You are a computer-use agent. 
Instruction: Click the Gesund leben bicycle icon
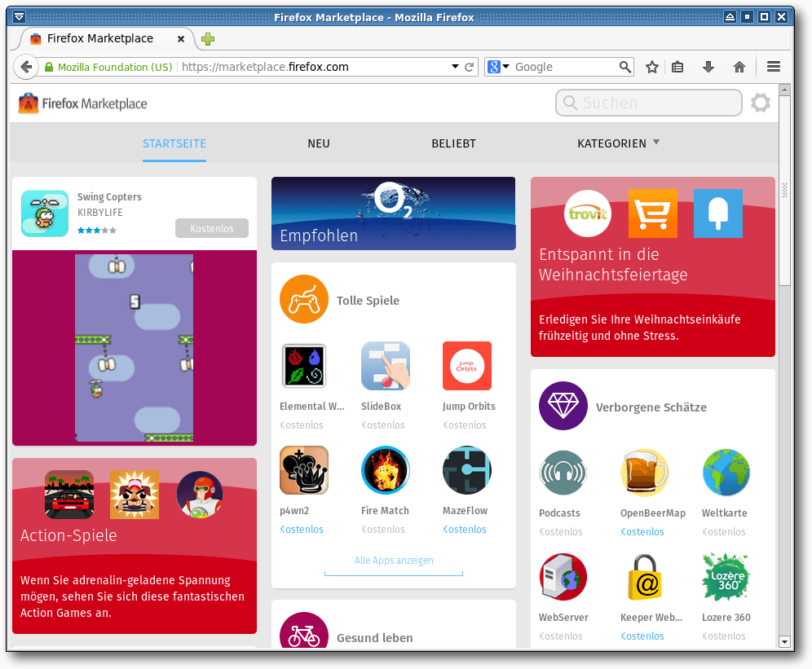coord(304,630)
